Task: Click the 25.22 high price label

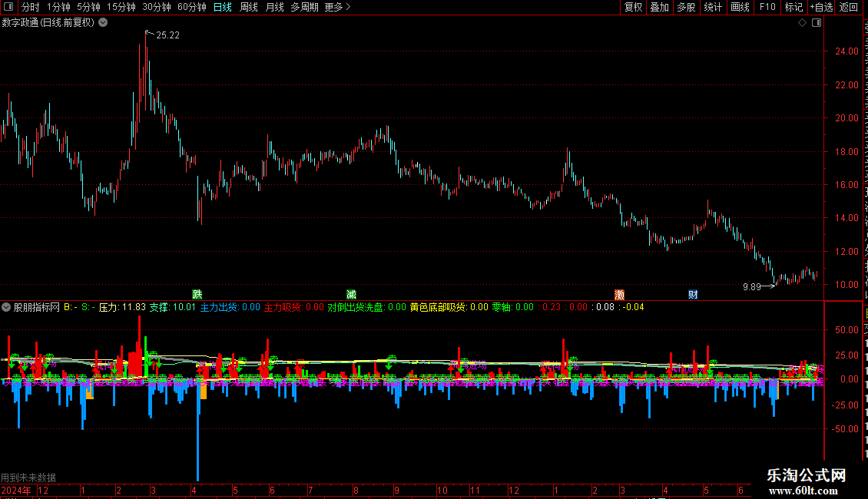Action: tap(167, 35)
